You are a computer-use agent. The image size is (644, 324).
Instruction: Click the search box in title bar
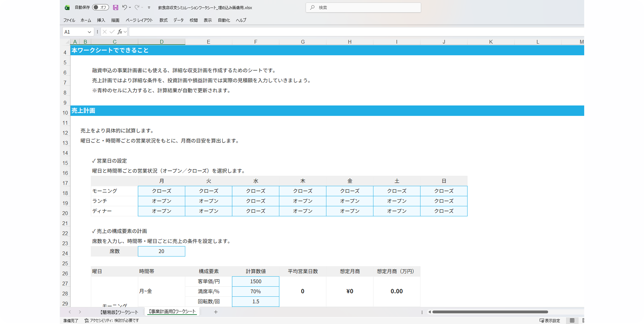click(363, 8)
